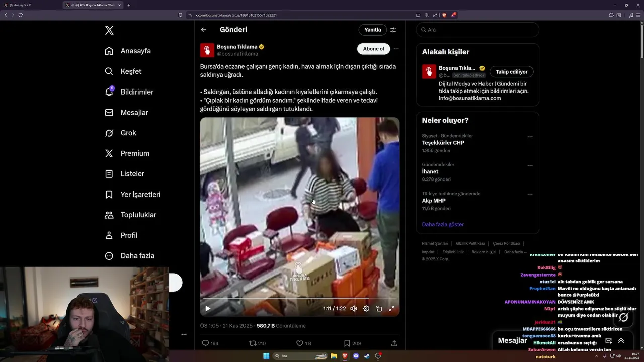Open Keşfet in the sidebar
Viewport: 644px width, 362px height.
coord(123,71)
